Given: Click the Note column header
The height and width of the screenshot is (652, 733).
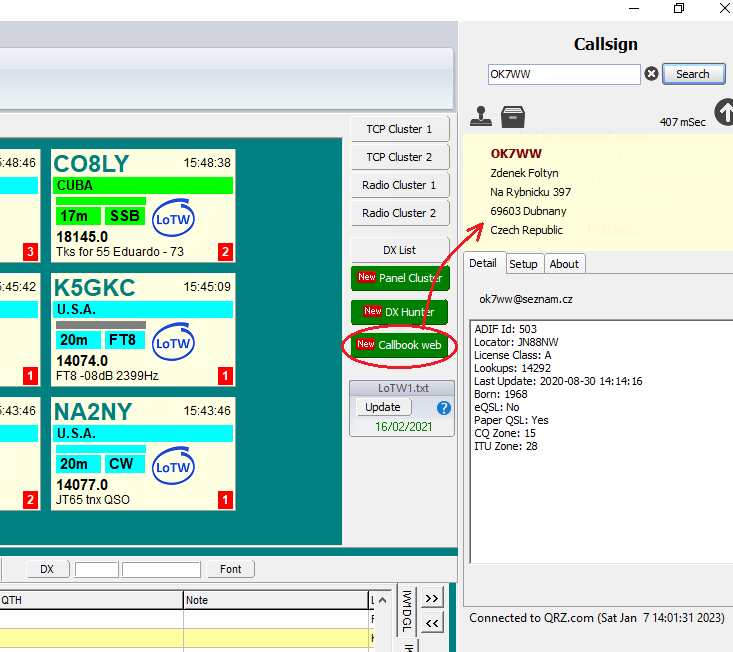Looking at the screenshot, I should coord(275,600).
